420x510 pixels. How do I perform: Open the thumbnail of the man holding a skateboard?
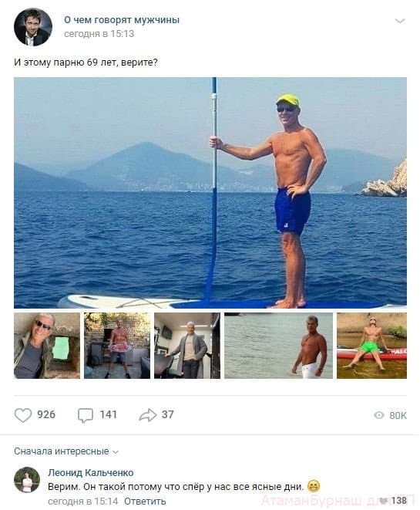117,346
